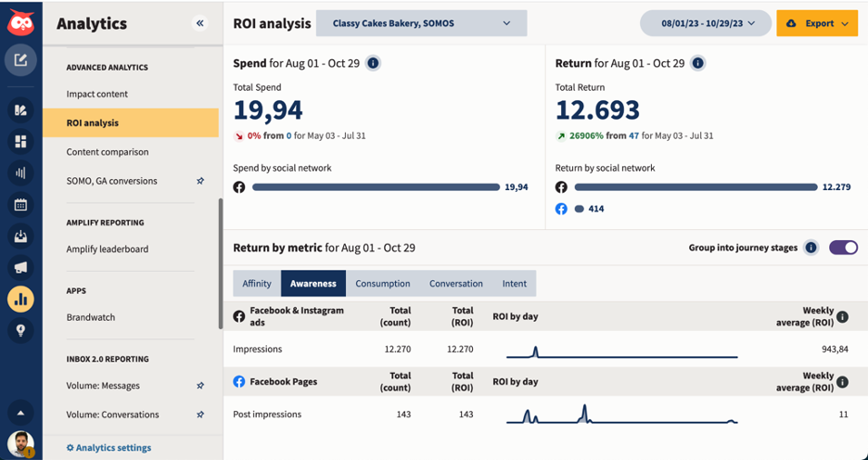Viewport: 868px width, 460px height.
Task: Switch to the Consumption tab
Action: pyautogui.click(x=382, y=284)
